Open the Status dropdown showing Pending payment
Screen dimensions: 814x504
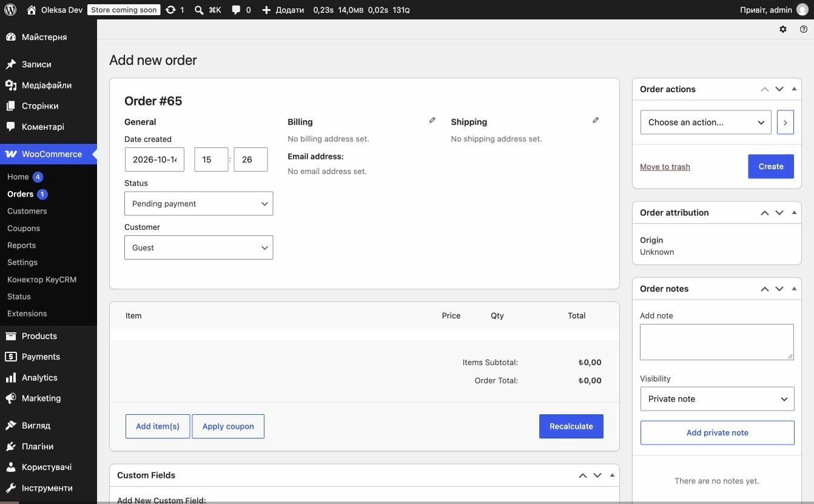198,204
